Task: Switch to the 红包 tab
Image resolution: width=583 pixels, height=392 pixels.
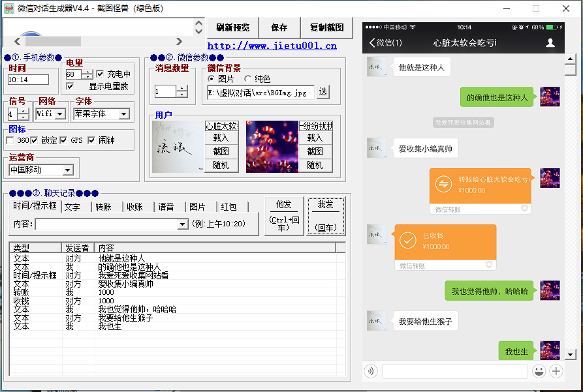Action: [233, 207]
